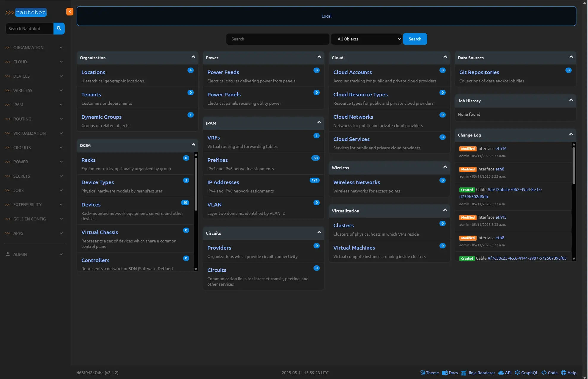The height and width of the screenshot is (379, 588).
Task: Collapse the sidebar with the orange arrow button
Action: point(70,12)
